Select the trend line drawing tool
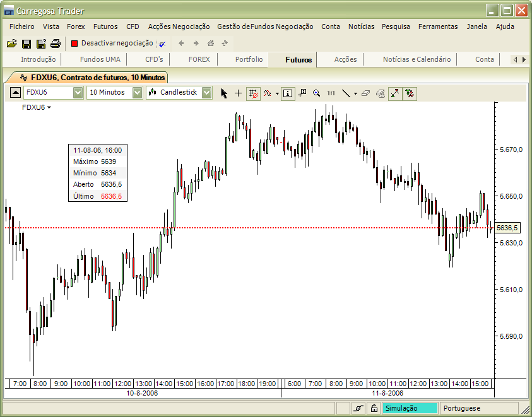The height and width of the screenshot is (417, 532). click(x=346, y=93)
